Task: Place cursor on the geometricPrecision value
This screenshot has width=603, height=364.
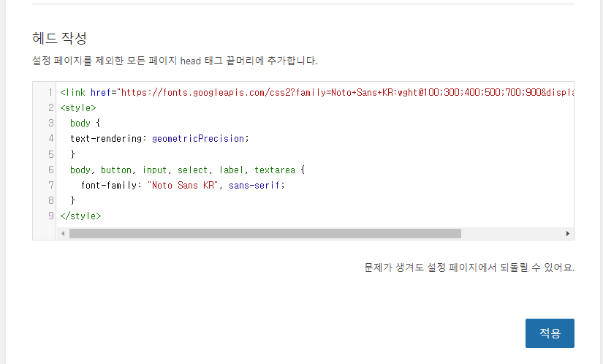Action: point(200,139)
